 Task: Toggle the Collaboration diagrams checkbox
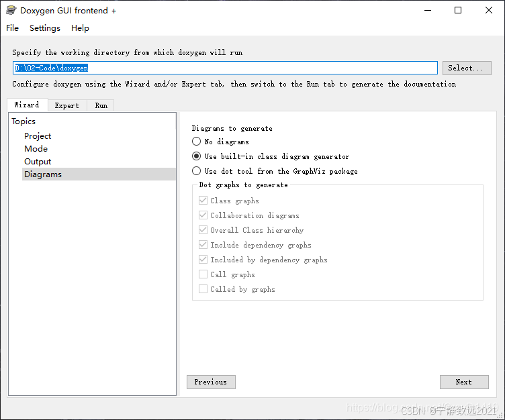pyautogui.click(x=203, y=215)
